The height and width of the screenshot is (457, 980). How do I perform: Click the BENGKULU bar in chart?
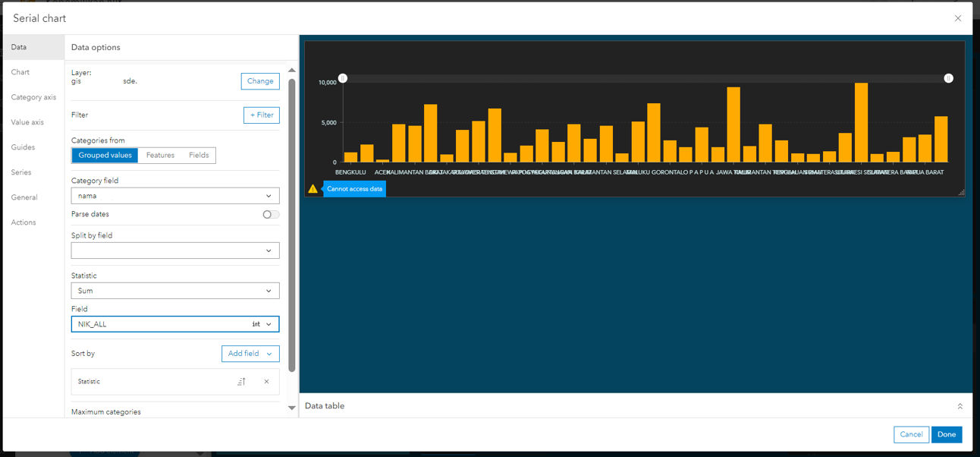[x=350, y=157]
